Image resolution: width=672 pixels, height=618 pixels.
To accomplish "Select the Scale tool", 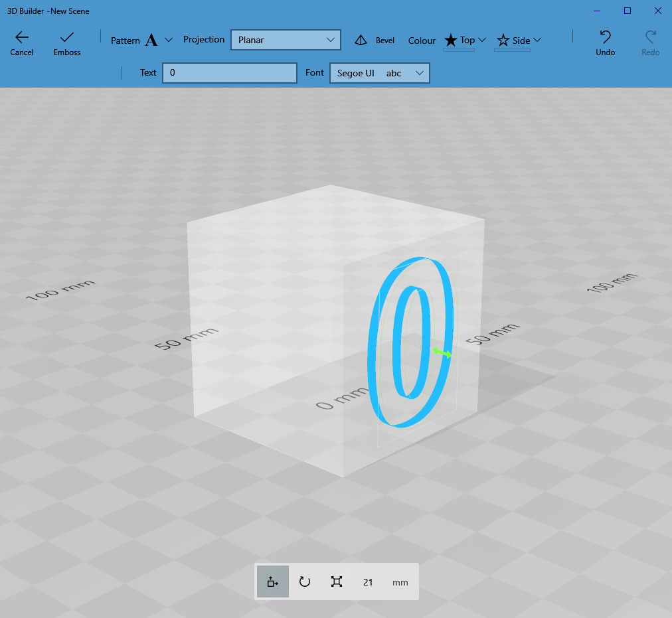I will [336, 581].
